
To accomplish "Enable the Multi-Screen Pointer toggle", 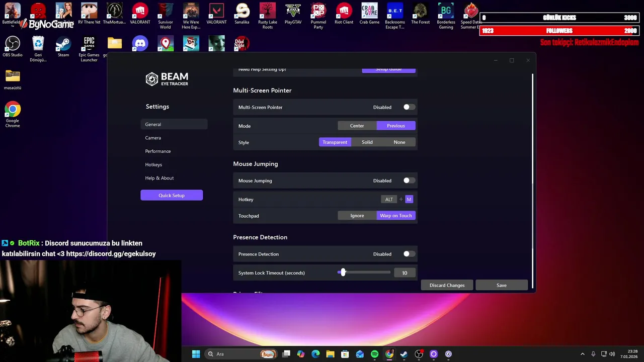I will pos(409,107).
